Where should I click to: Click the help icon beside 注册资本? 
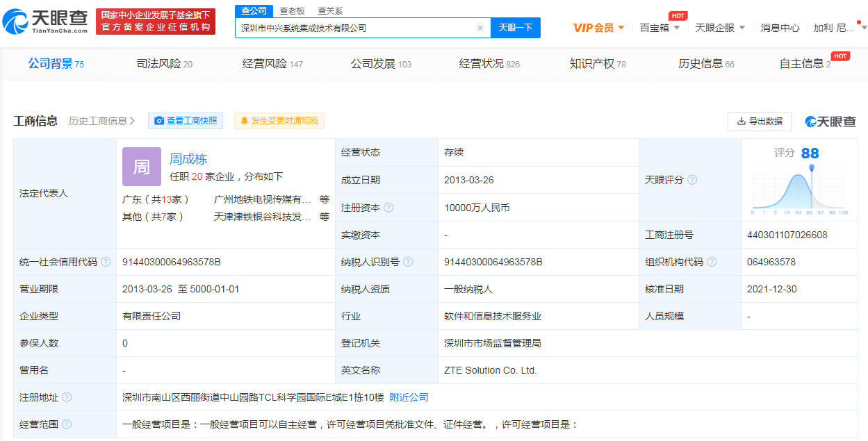388,208
